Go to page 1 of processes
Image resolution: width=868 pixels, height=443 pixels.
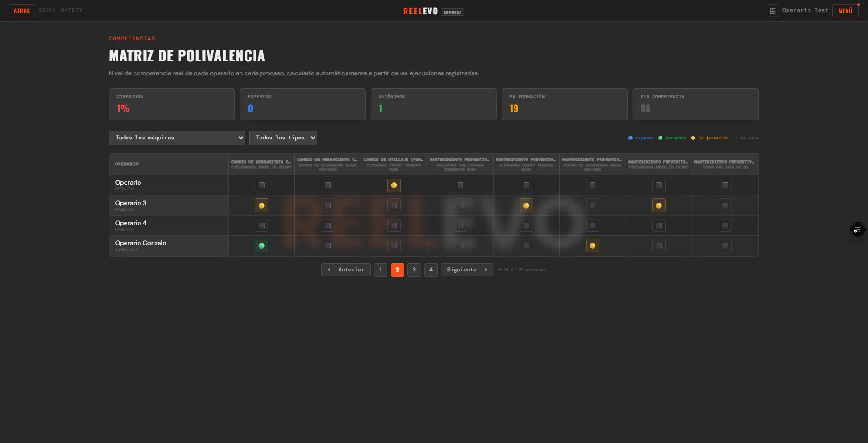click(x=381, y=270)
